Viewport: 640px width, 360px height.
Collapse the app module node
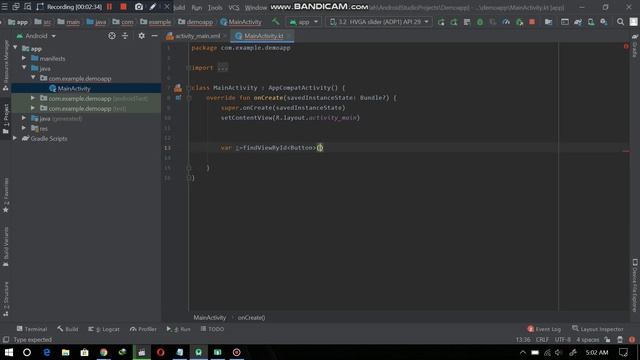pos(16,48)
